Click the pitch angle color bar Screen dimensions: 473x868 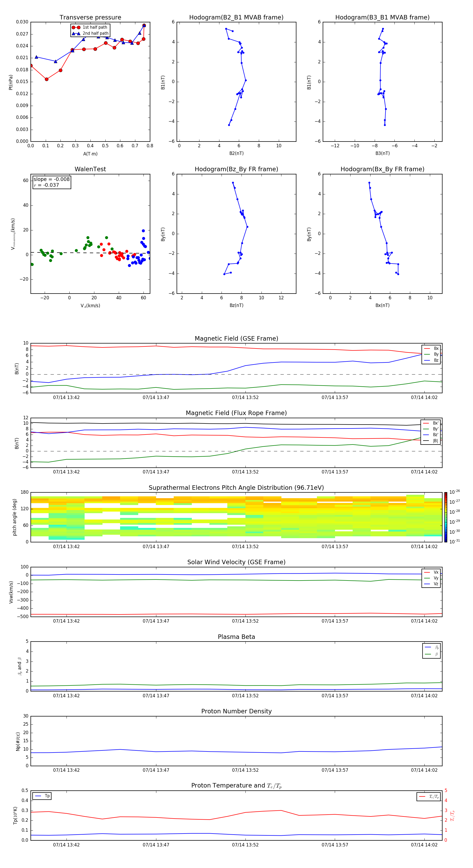[445, 517]
